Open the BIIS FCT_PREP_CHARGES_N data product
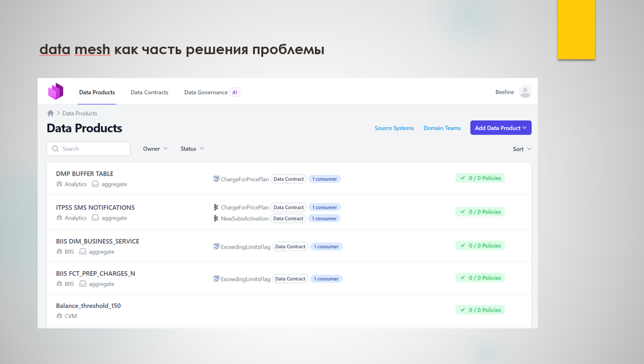The width and height of the screenshot is (644, 364). pyautogui.click(x=95, y=274)
